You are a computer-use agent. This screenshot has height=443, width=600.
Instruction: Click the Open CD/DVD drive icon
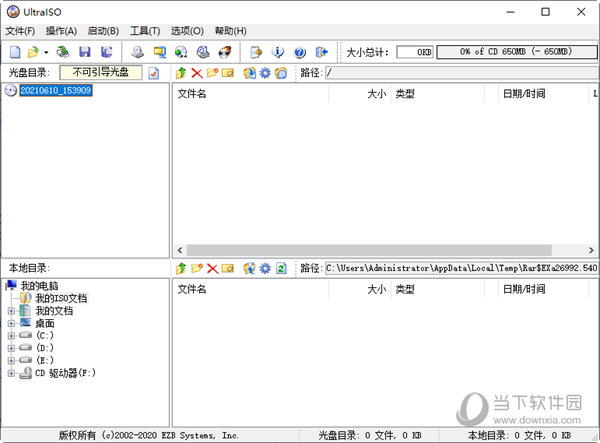click(63, 52)
